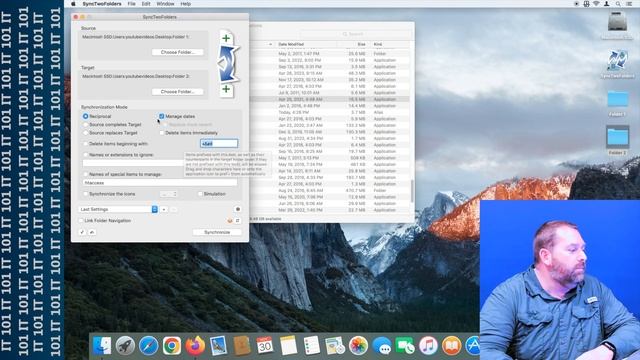Viewport: 640px width, 360px height.
Task: Click the Synchronize button
Action: point(217,232)
